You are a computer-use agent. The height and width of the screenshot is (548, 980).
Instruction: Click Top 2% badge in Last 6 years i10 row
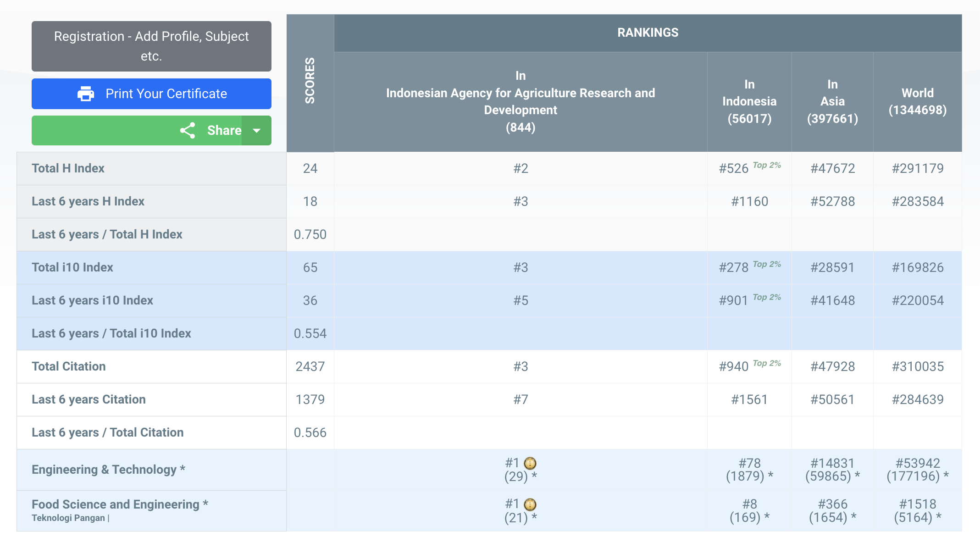(767, 297)
